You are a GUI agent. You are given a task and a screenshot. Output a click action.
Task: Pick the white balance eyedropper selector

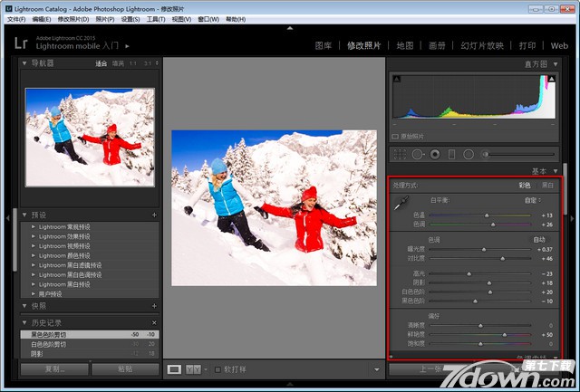click(401, 203)
